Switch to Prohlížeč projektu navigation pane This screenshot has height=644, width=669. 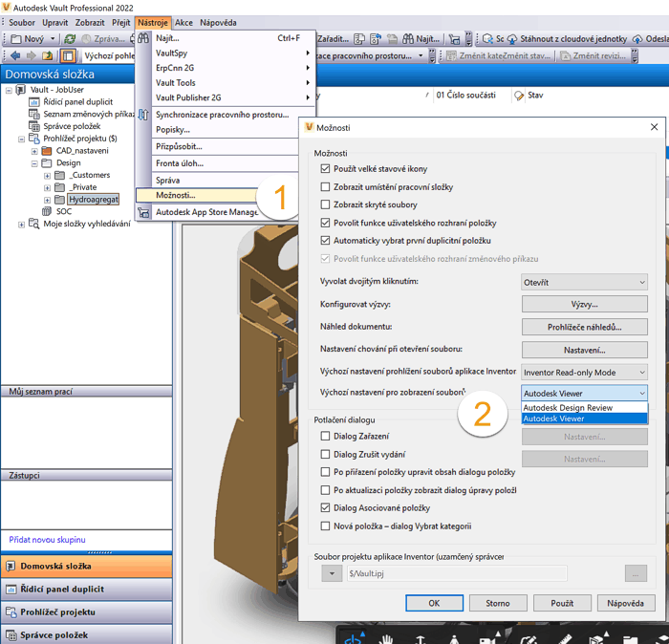(87, 612)
